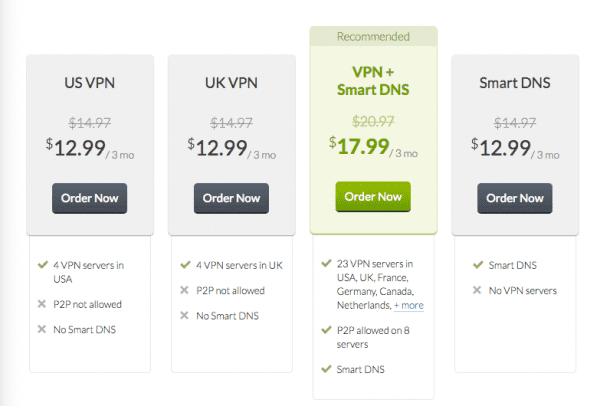Click X icon beside US plan No Smart DNS
Viewport: 600px width, 406px height.
click(x=42, y=329)
